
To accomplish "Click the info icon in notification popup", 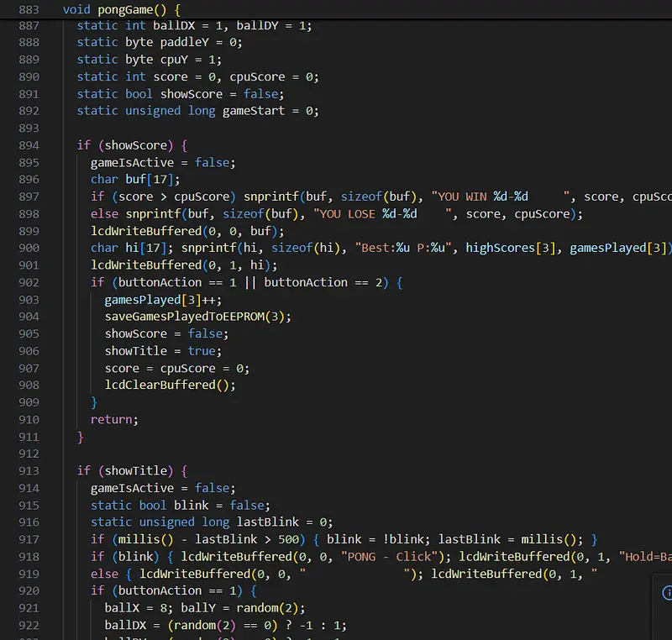I will click(x=667, y=592).
